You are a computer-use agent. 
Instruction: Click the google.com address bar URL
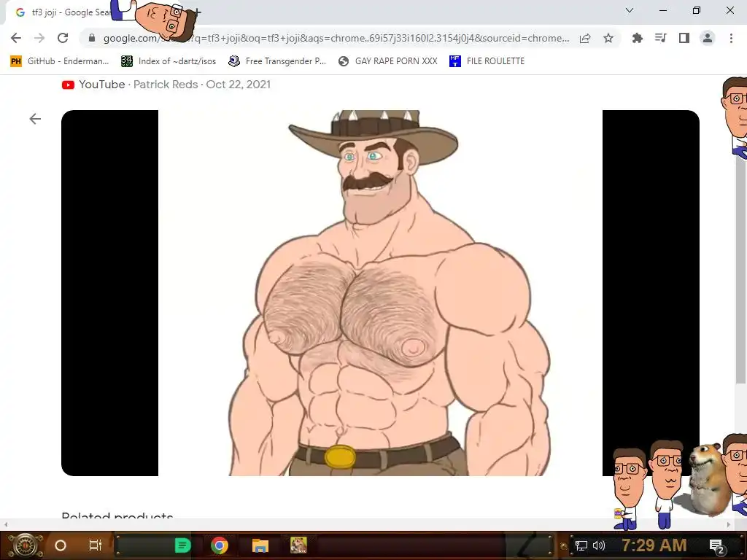tap(336, 38)
